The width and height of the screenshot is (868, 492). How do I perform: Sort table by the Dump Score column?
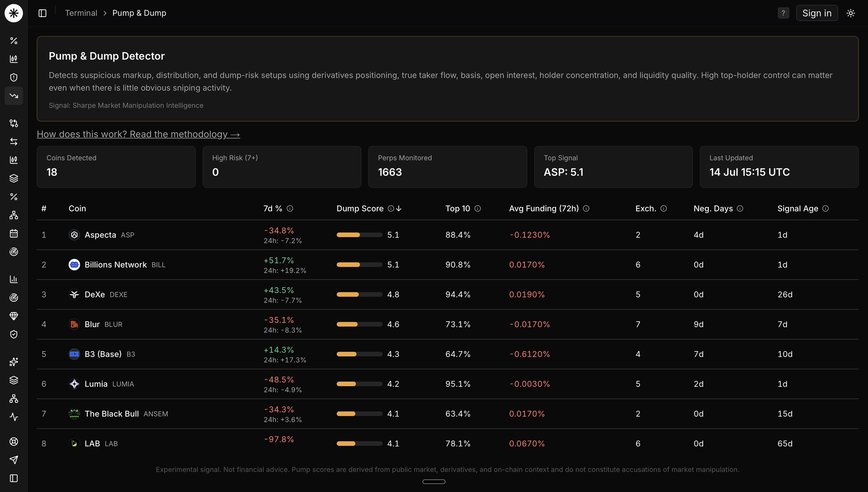pyautogui.click(x=360, y=208)
